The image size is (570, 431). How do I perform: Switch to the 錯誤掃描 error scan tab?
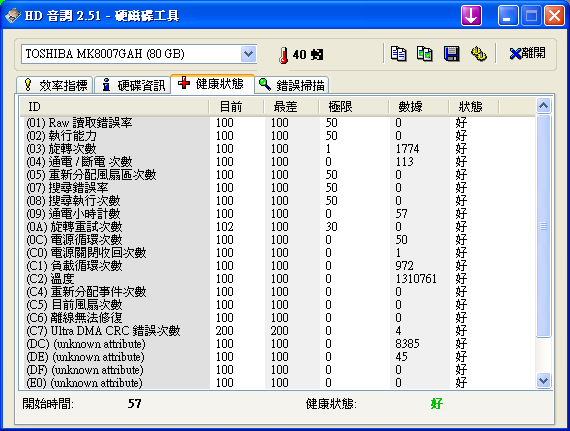point(292,85)
